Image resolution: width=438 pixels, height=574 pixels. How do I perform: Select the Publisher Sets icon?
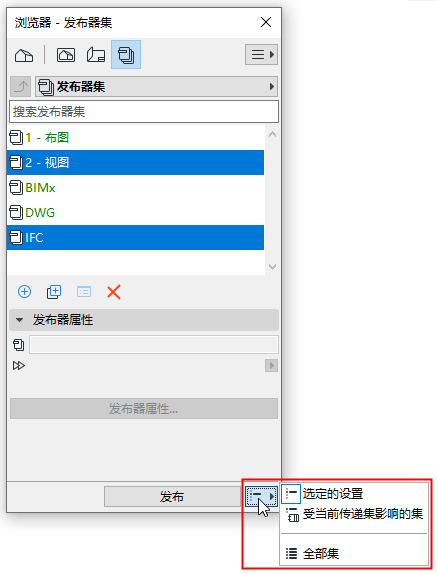[126, 55]
